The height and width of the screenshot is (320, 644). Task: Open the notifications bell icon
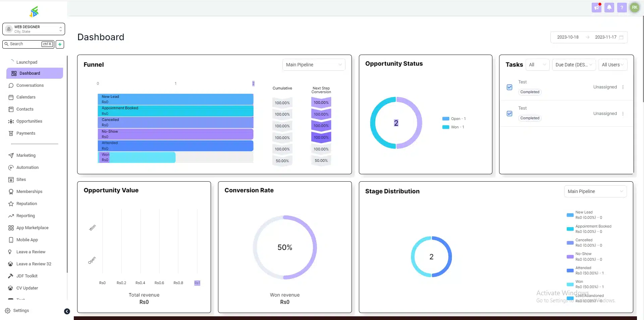coord(609,7)
